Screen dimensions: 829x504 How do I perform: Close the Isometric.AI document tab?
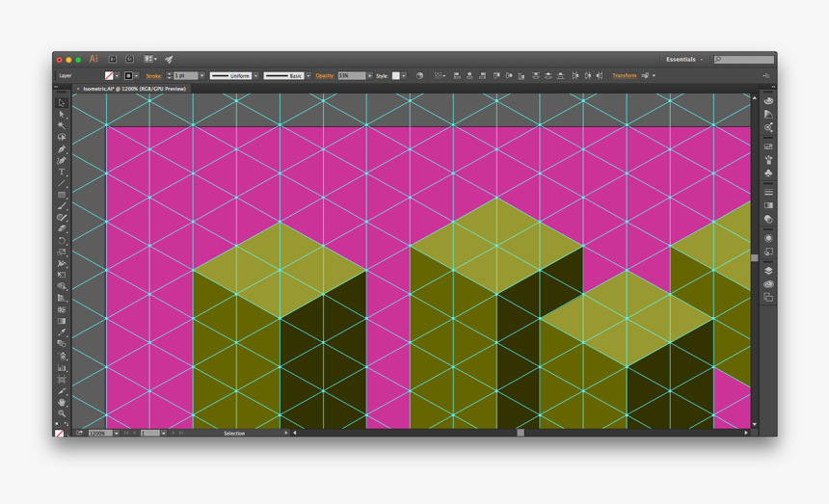pos(78,89)
